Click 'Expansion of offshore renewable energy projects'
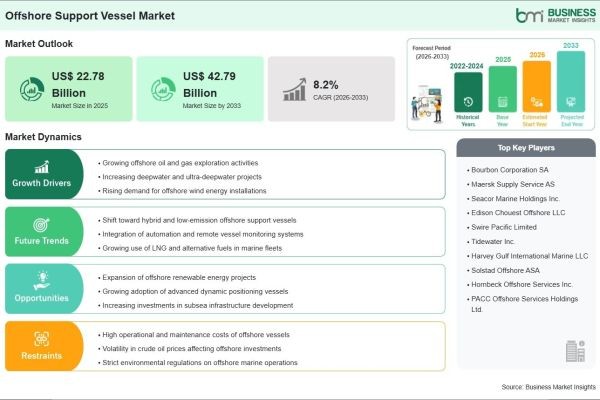Viewport: 600px width, 400px height. [177, 278]
